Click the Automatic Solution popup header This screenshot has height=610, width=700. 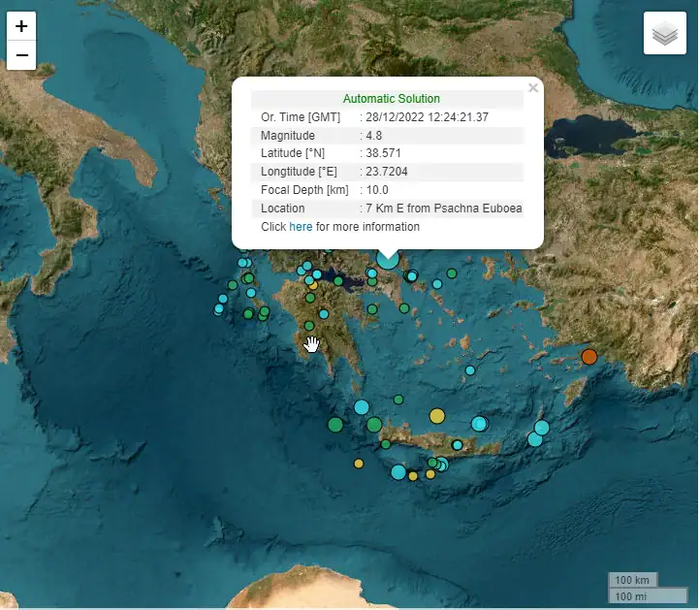click(x=391, y=99)
